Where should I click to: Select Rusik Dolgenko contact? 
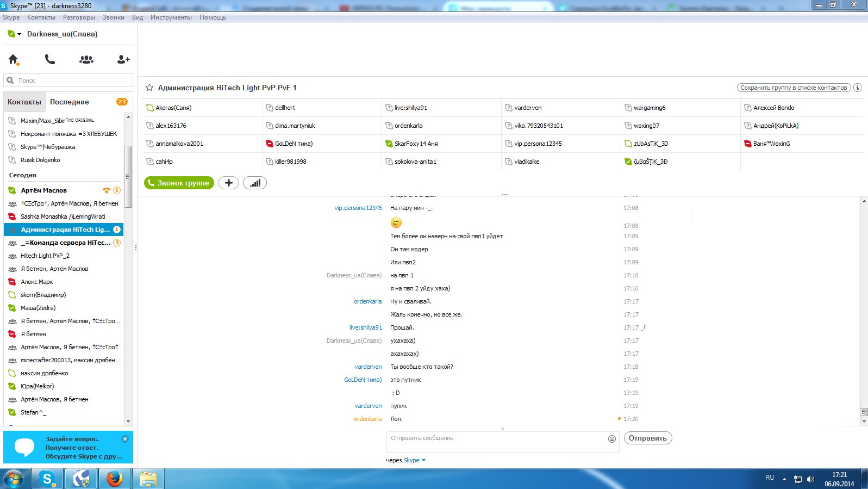64,160
